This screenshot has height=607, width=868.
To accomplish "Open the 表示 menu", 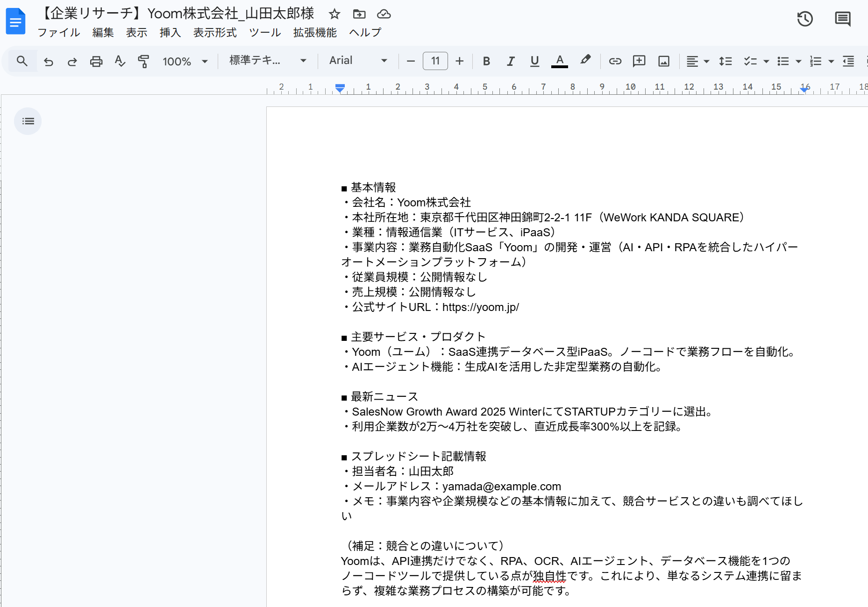I will click(137, 33).
